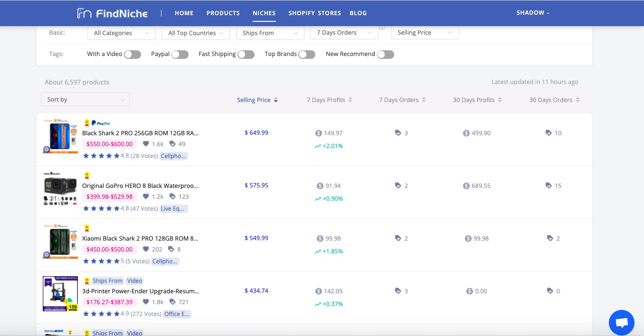Sort by 30 Days Profits column header
The width and height of the screenshot is (644, 336).
tap(477, 100)
